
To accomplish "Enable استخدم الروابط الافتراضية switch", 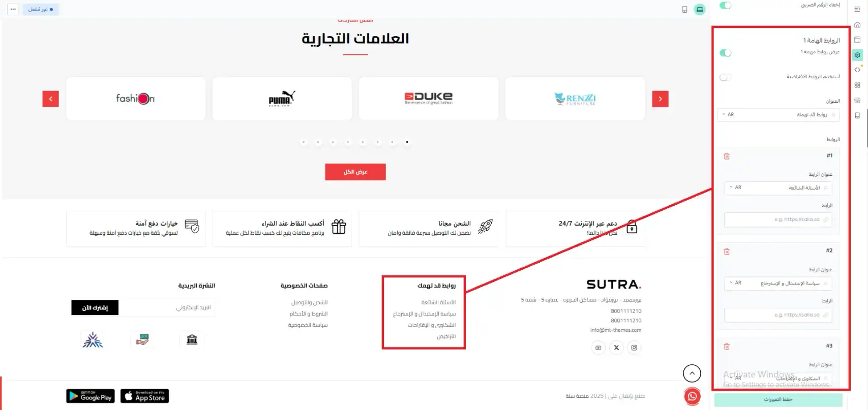I will pyautogui.click(x=726, y=77).
